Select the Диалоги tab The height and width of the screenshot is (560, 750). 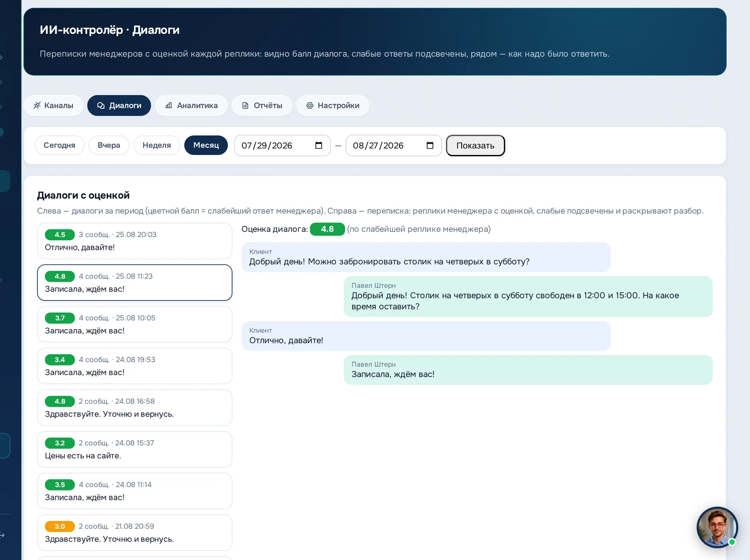[119, 105]
